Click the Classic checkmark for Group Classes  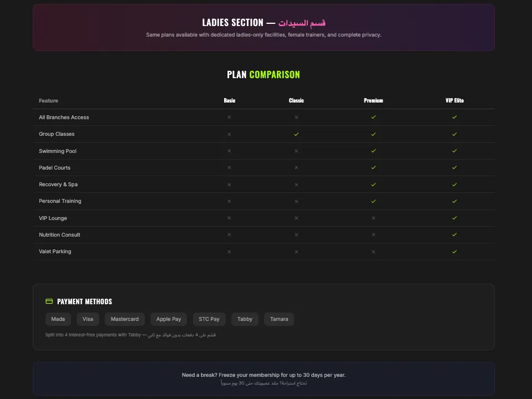click(x=296, y=134)
